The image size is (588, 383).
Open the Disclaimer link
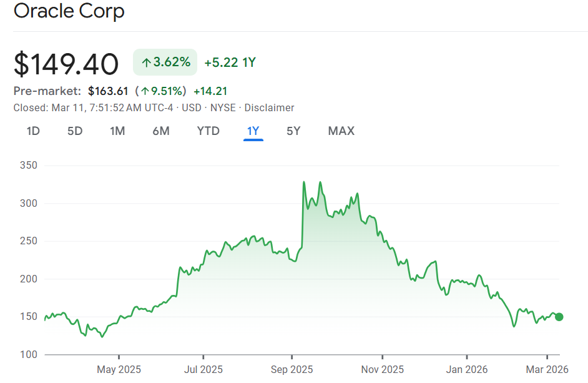point(269,107)
